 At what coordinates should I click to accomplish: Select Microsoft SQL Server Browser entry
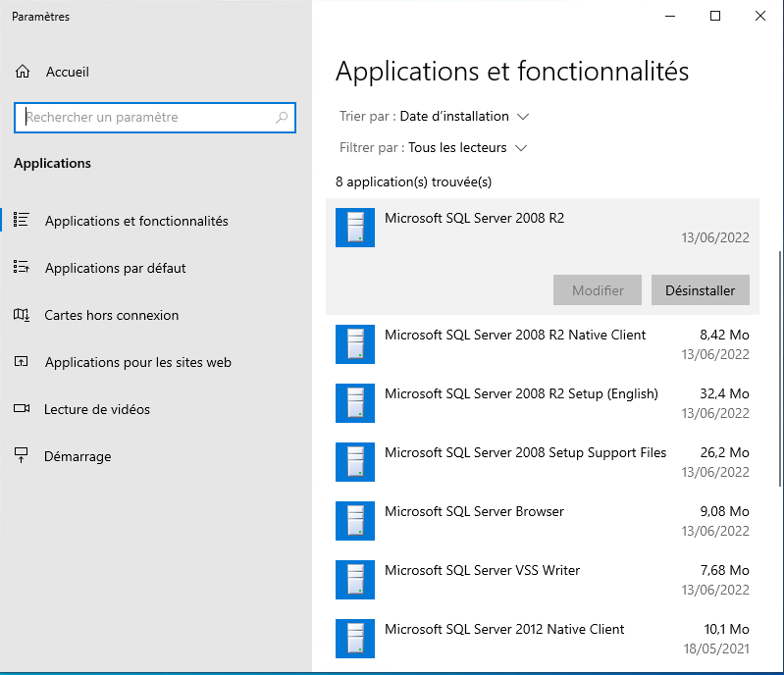click(x=543, y=521)
